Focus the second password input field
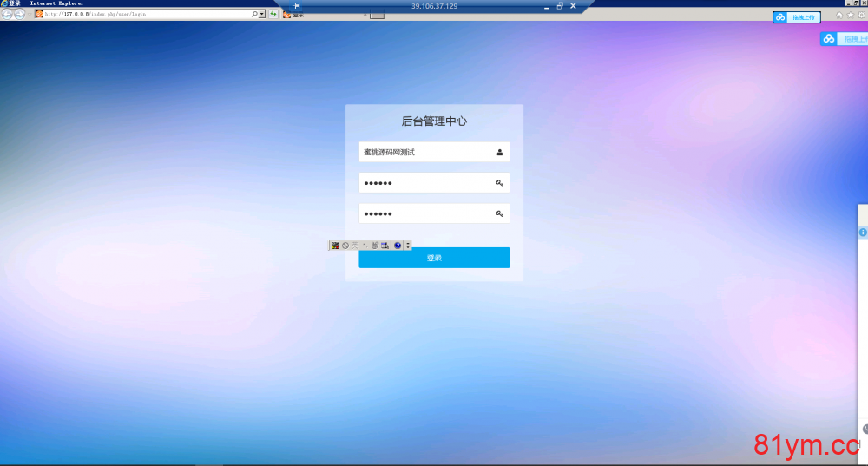This screenshot has width=868, height=466. [425, 213]
